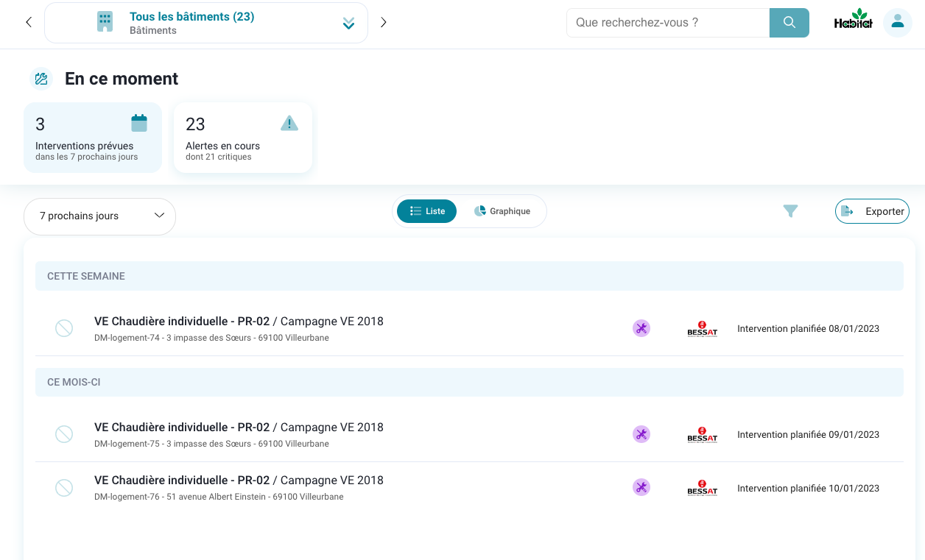Screen dimensions: 925x560
Task: Open the user profile avatar
Action: coord(897,23)
